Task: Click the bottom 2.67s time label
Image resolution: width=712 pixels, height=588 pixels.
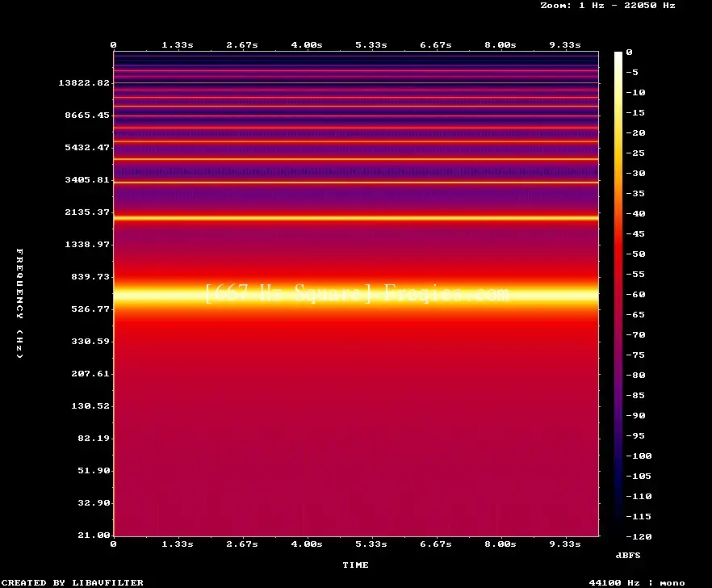Action: tap(242, 544)
